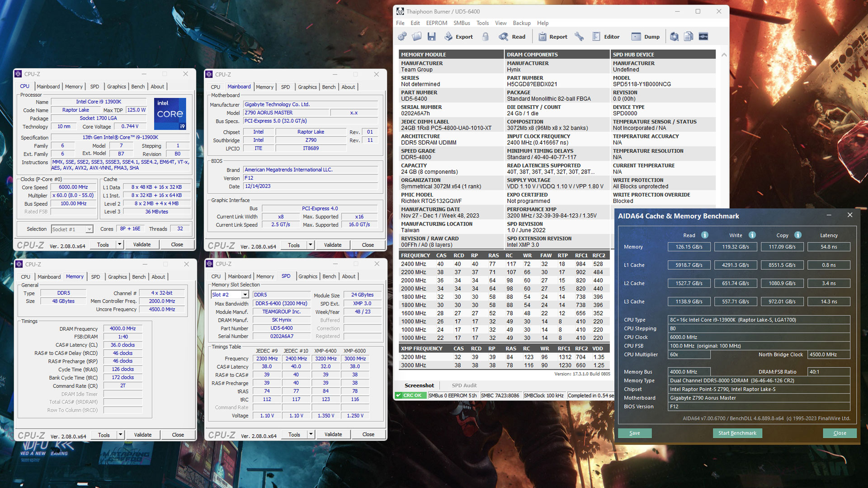Click Validate in the CPU-Z processor window
This screenshot has height=488, width=868.
(x=142, y=244)
